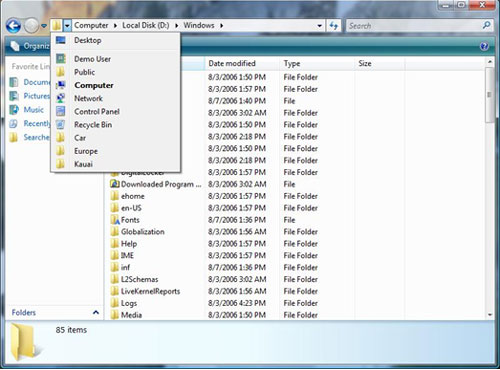
Task: Select the Globalization folder
Action: pos(138,232)
